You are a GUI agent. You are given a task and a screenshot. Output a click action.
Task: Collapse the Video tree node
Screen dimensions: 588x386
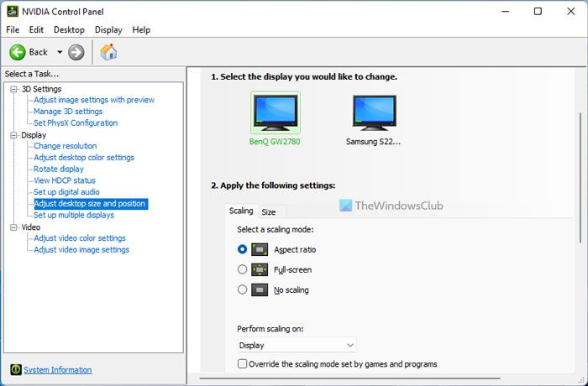(14, 227)
